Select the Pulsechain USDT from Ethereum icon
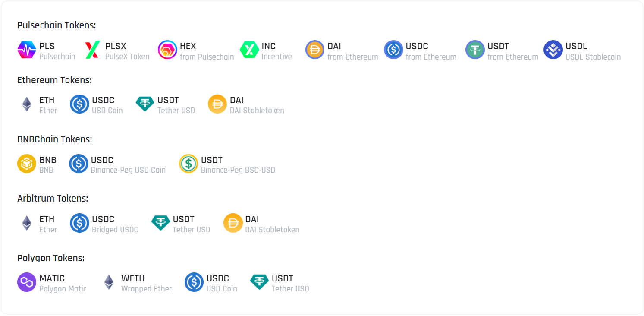The height and width of the screenshot is (316, 644). 475,50
